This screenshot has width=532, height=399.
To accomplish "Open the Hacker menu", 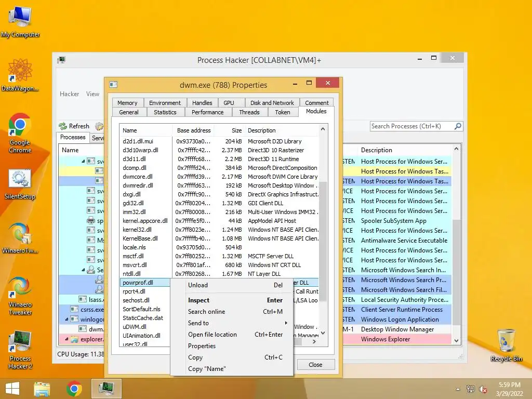I will (x=69, y=94).
